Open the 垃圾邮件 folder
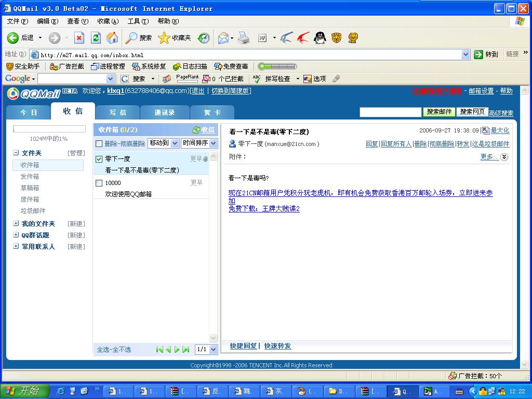The width and height of the screenshot is (532, 399). pyautogui.click(x=33, y=211)
